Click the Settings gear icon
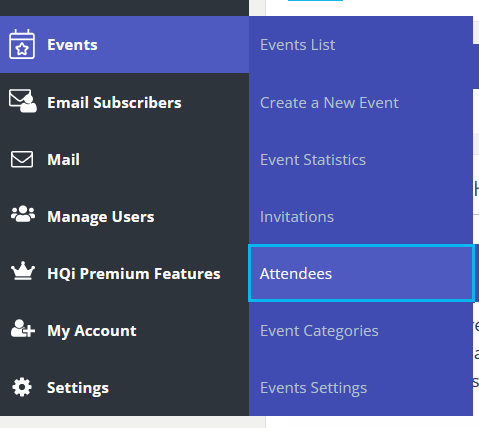The height and width of the screenshot is (428, 479). pos(22,387)
